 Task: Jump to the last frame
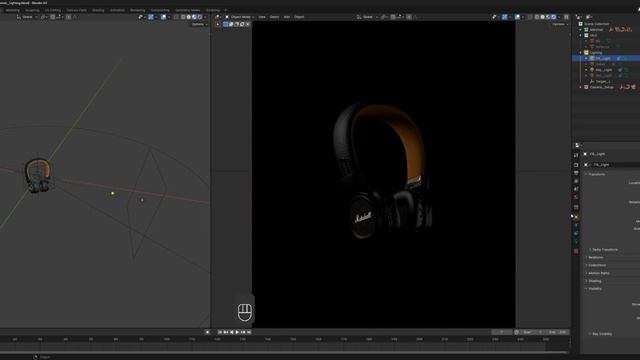(x=249, y=332)
